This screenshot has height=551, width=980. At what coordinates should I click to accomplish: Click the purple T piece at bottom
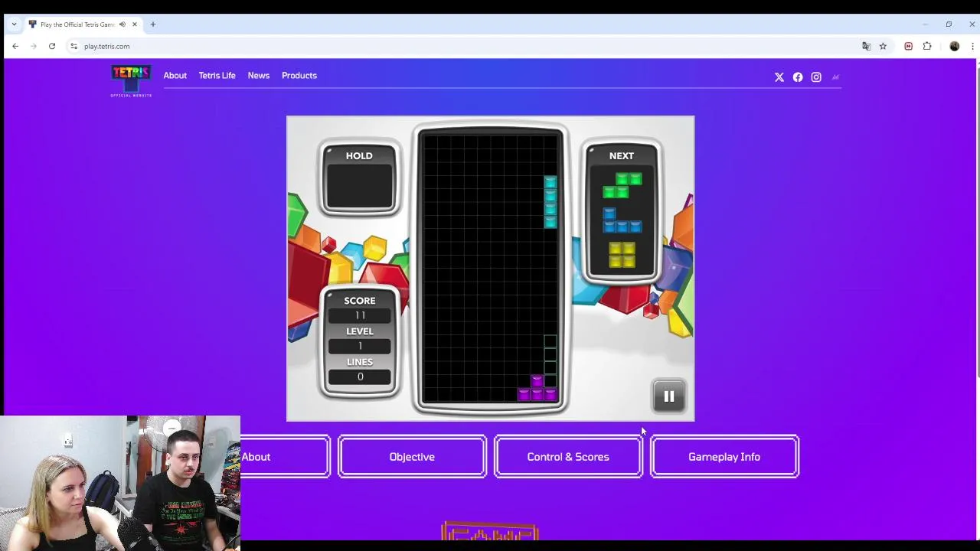(x=537, y=388)
